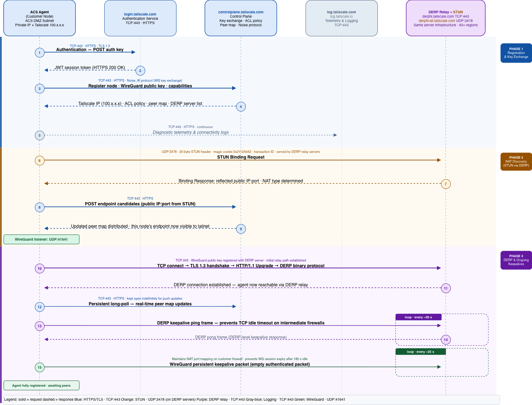This screenshot has width=532, height=405.
Task: Click the 'WireGuard listener: UDP:41641' note box
Action: pos(41,239)
